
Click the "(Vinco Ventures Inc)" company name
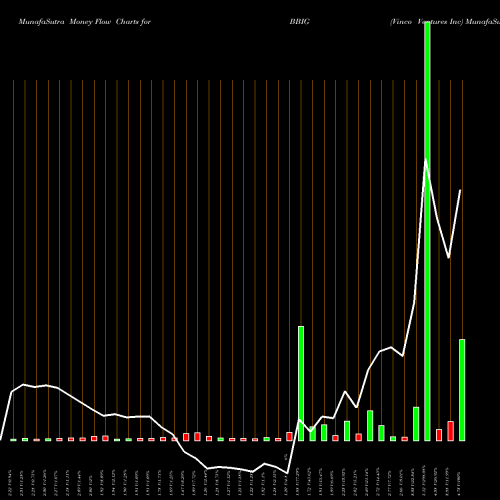(427, 22)
